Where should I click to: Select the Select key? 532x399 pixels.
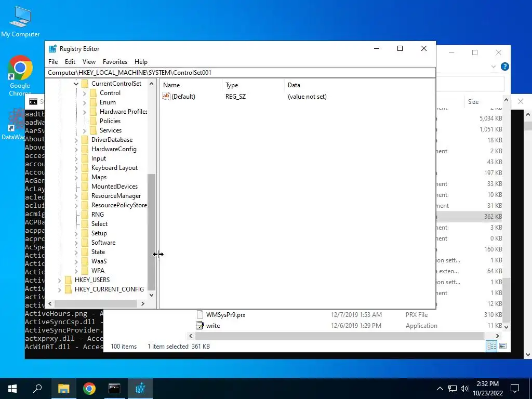click(99, 223)
